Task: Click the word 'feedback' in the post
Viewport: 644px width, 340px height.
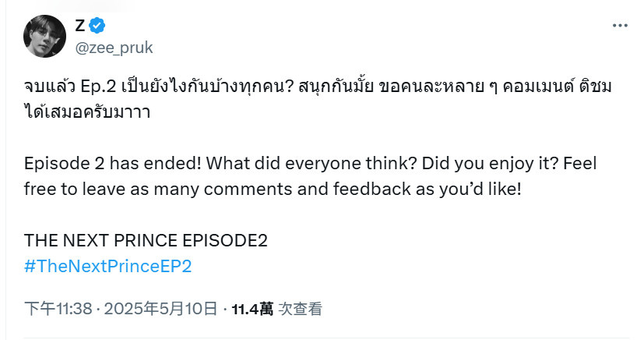Action: pyautogui.click(x=372, y=189)
